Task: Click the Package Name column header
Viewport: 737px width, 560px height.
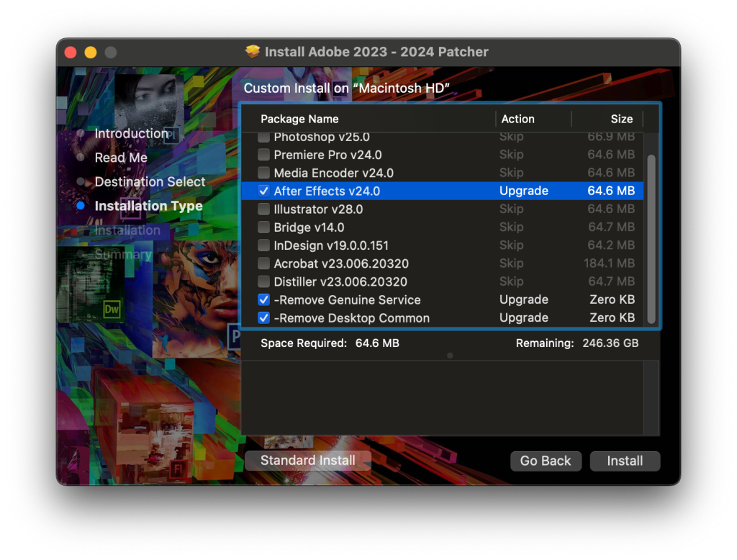Action: (x=299, y=119)
